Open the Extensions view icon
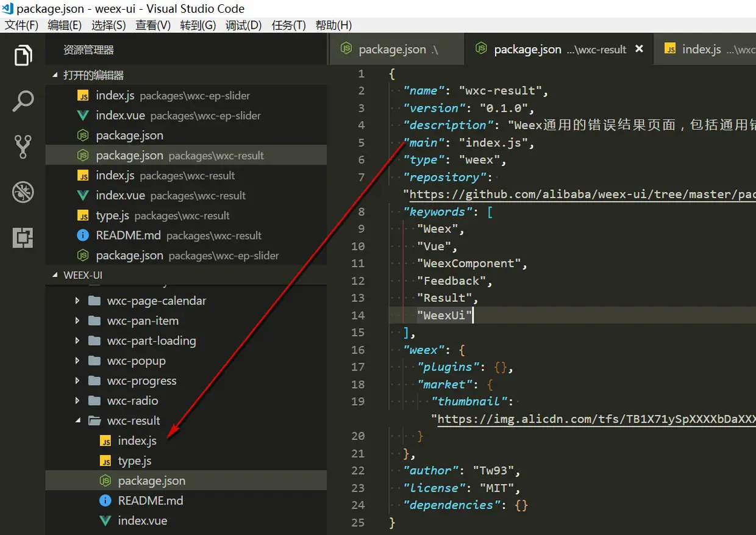Image resolution: width=756 pixels, height=535 pixels. click(23, 238)
